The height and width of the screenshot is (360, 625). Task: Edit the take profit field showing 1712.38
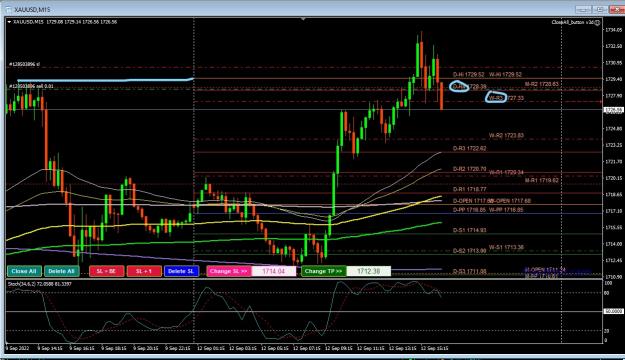click(x=369, y=271)
